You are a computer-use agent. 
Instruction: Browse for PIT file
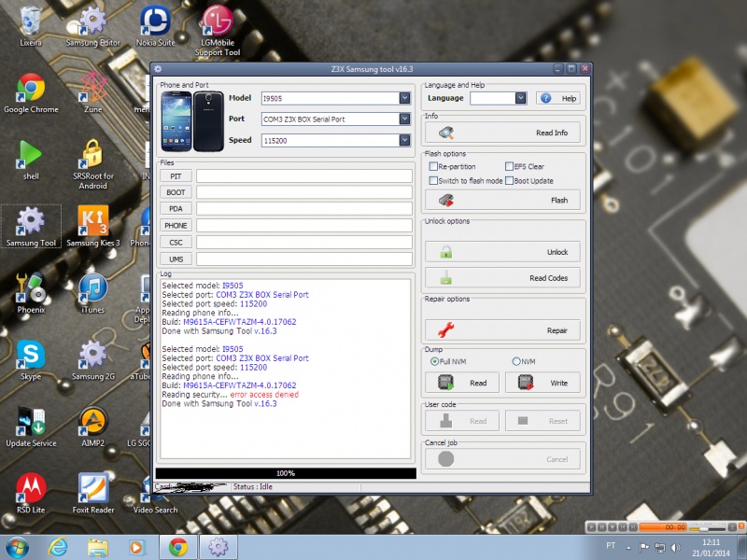point(176,176)
